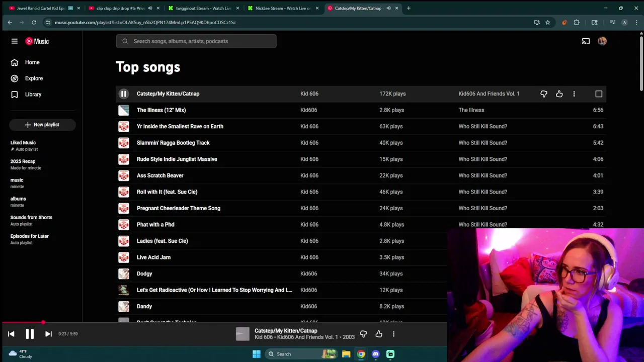This screenshot has width=644, height=362.
Task: Select the Ass Scratch Beaver song
Action: (x=160, y=175)
